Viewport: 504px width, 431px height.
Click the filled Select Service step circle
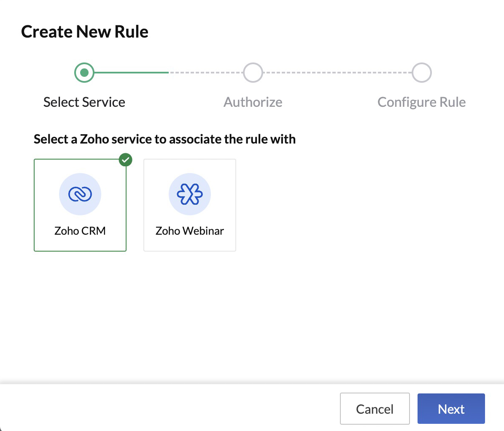tap(84, 72)
